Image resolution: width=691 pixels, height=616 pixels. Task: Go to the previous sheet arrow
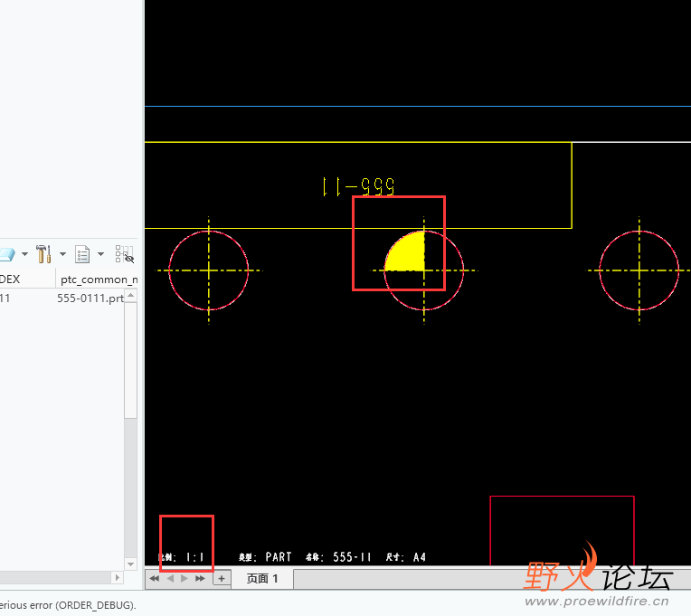click(x=171, y=578)
